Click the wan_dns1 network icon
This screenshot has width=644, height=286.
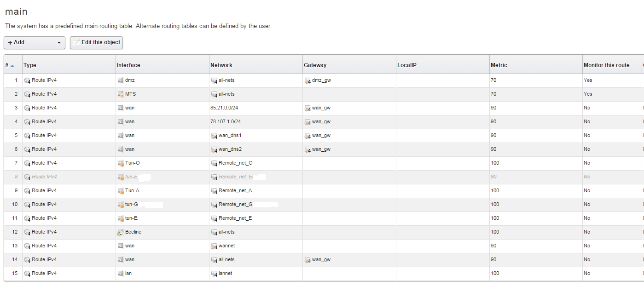pyautogui.click(x=214, y=136)
